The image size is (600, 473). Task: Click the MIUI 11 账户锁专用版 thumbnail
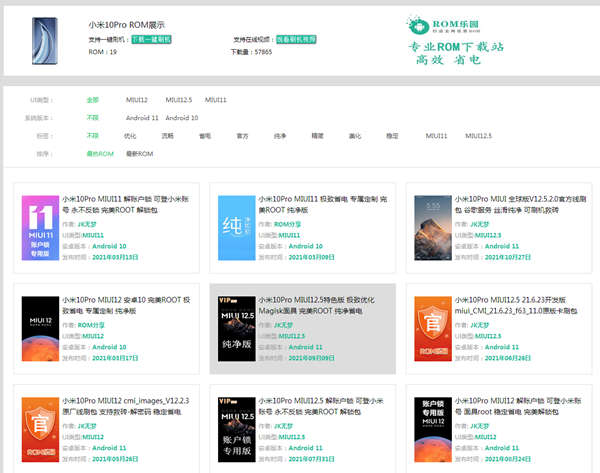(40, 227)
